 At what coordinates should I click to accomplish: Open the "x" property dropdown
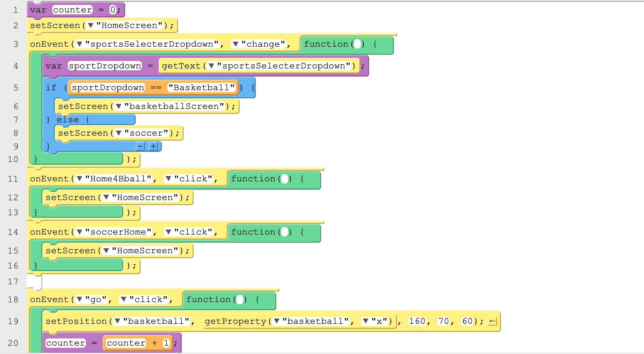366,321
